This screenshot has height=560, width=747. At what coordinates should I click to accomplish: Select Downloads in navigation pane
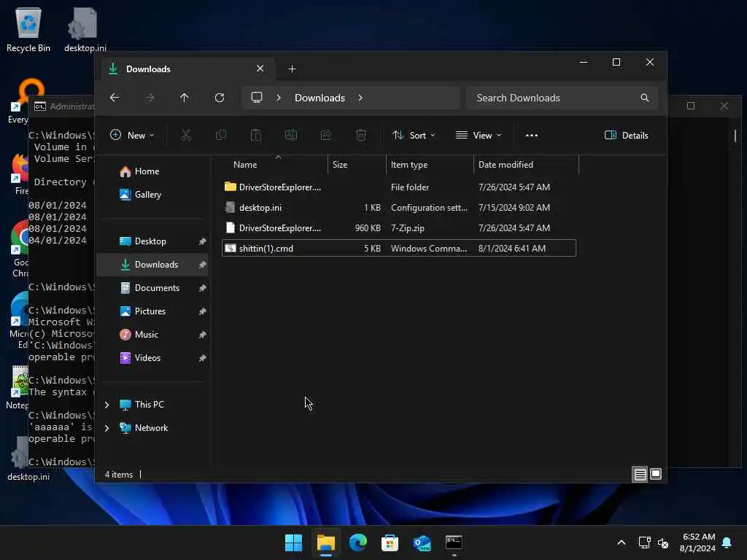pos(152,265)
